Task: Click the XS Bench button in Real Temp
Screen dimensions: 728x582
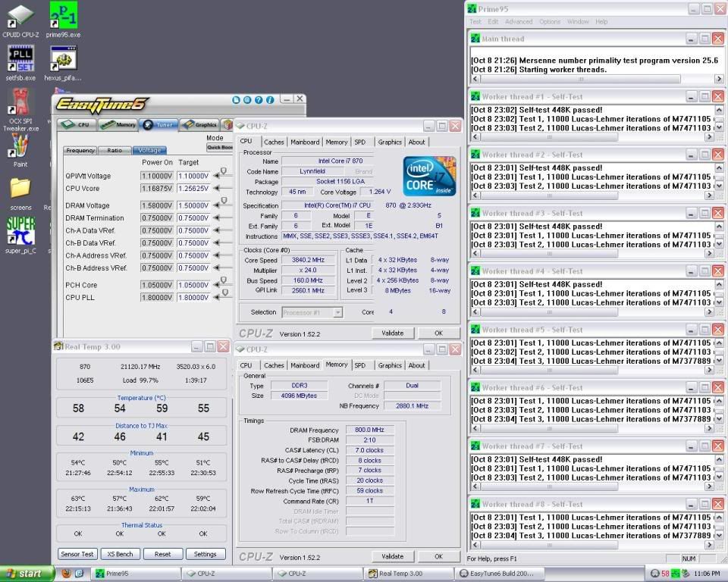Action: point(120,554)
